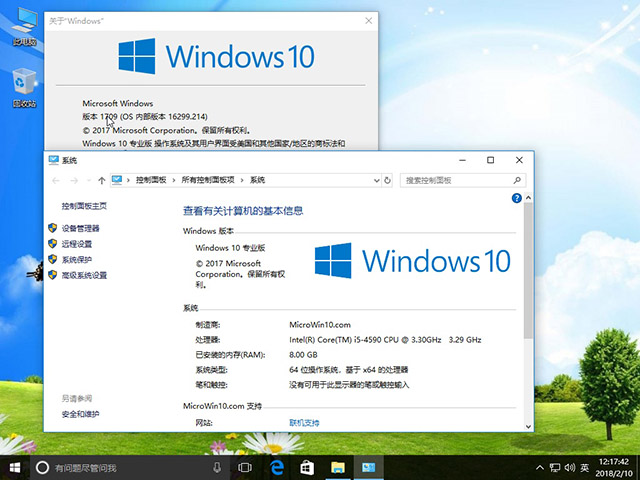
Task: Click the vertical scrollbar thumb
Action: coord(528,270)
